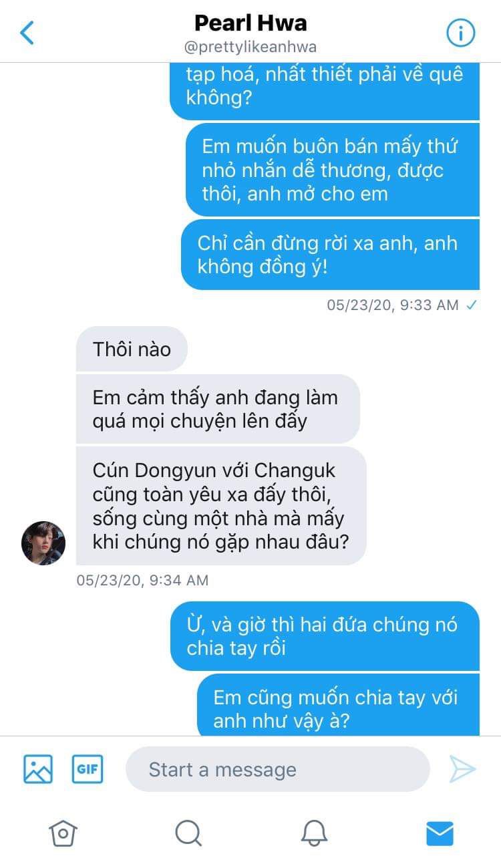
Task: Open sender's profile avatar thumbnail
Action: 43,543
